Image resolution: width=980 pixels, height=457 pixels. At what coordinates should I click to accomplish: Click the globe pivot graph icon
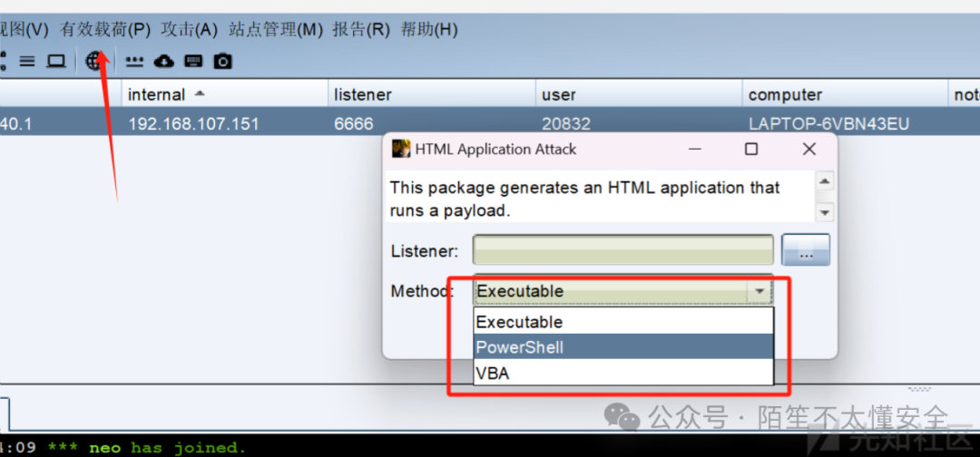93,61
